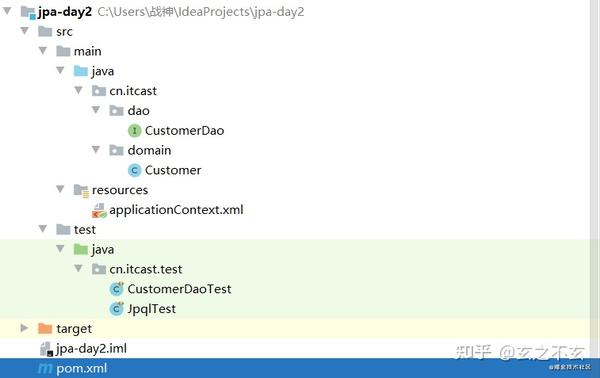Select the src folder
The height and width of the screenshot is (378, 600).
tap(64, 31)
